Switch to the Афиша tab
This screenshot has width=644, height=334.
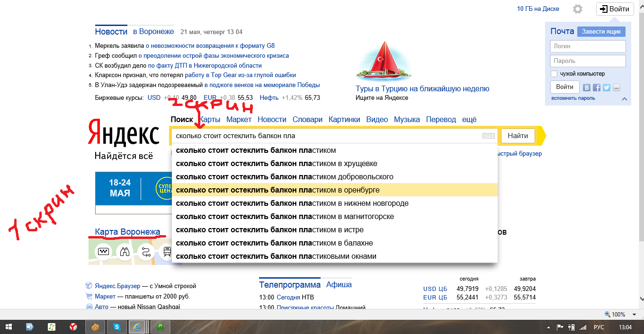click(x=339, y=284)
